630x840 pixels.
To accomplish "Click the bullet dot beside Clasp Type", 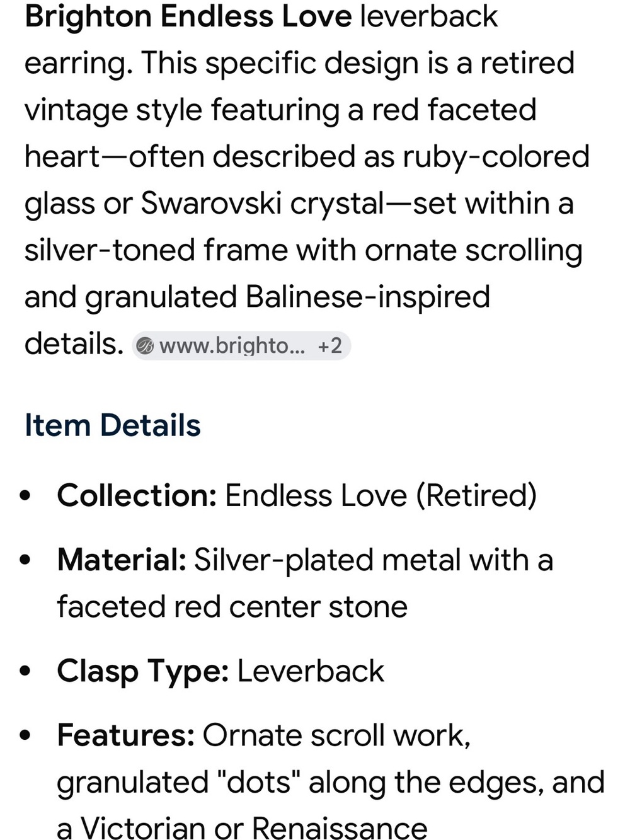I will tap(25, 672).
